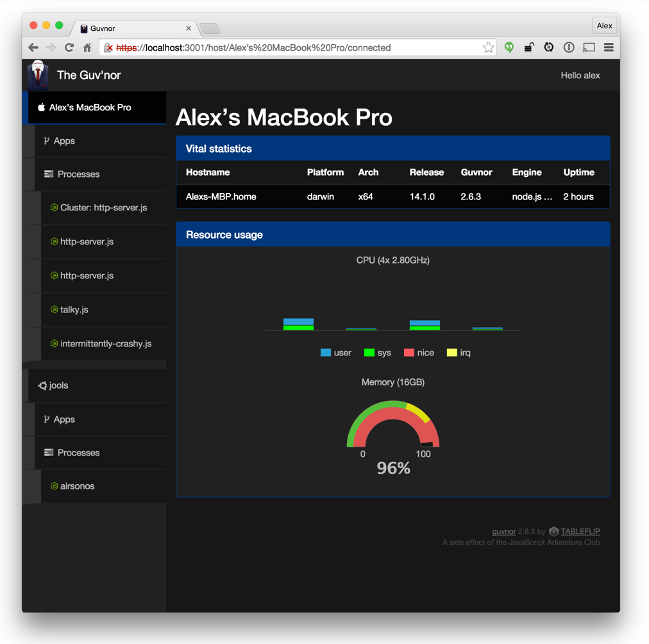Open Apps under Alex's MacBook Pro
This screenshot has height=644, width=649.
coord(64,141)
